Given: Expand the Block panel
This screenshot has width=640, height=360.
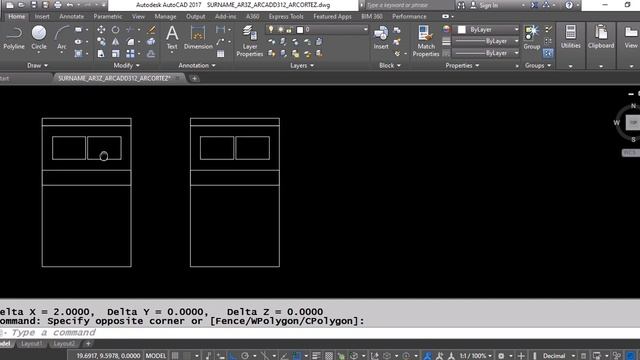Looking at the screenshot, I should point(390,65).
